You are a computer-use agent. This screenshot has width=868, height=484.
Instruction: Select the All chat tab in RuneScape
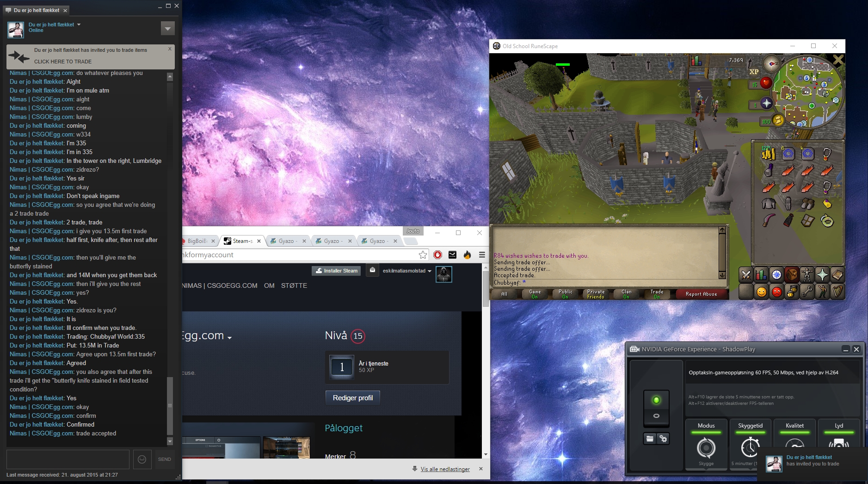coord(504,294)
